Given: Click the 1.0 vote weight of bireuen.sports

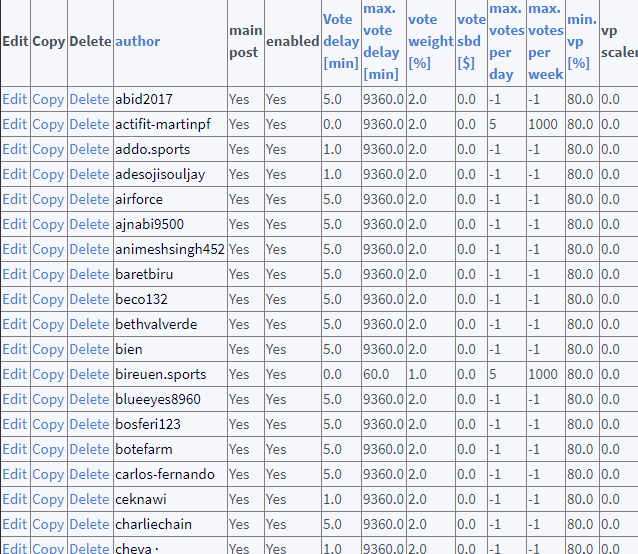Looking at the screenshot, I should 417,374.
